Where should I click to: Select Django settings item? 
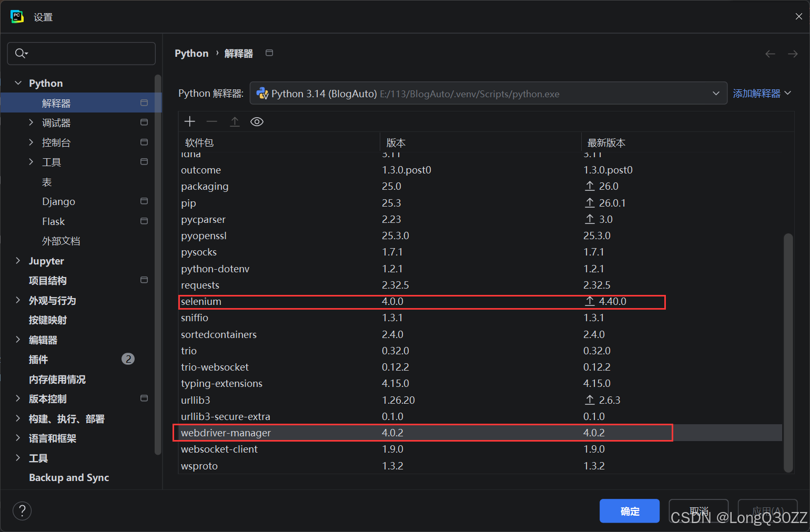pos(58,201)
